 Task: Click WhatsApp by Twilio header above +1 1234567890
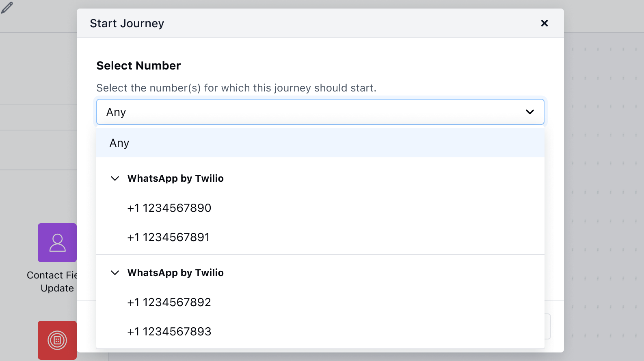point(175,178)
